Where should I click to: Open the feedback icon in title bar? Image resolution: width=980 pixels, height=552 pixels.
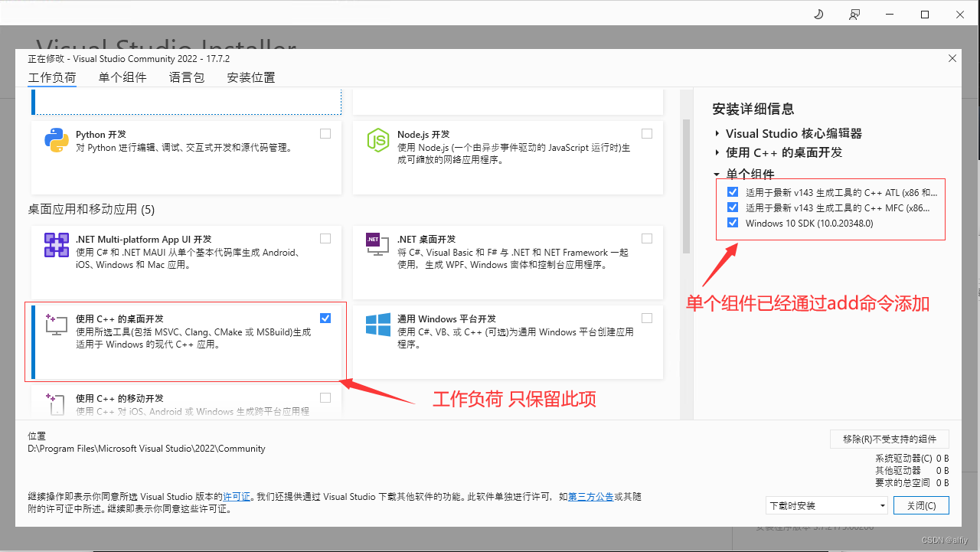tap(854, 15)
